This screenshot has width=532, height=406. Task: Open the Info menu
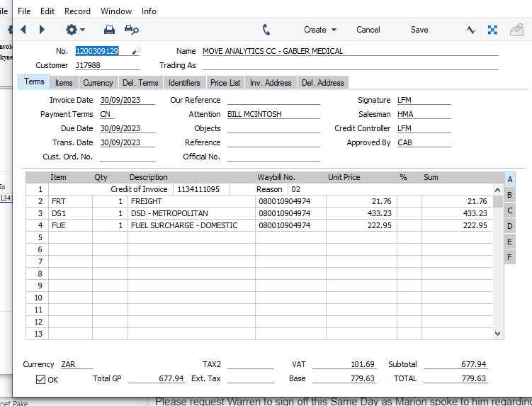coord(149,11)
